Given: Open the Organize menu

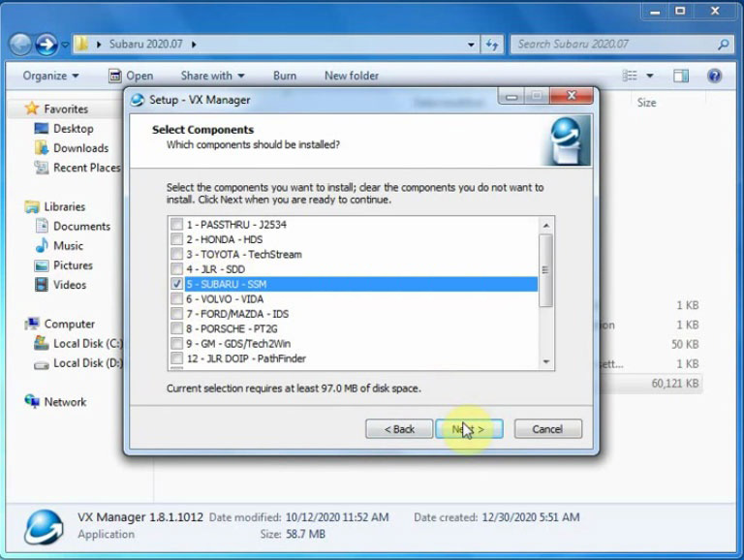Looking at the screenshot, I should (50, 76).
